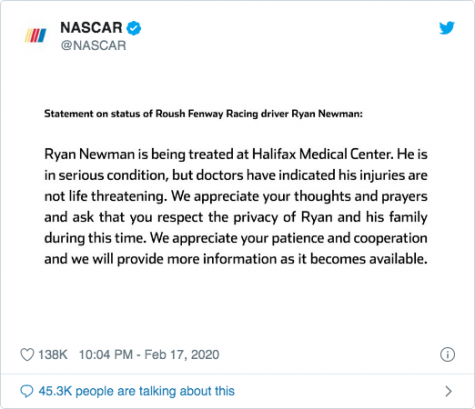The height and width of the screenshot is (409, 475).
Task: Open the tweet info icon
Action: [x=447, y=354]
